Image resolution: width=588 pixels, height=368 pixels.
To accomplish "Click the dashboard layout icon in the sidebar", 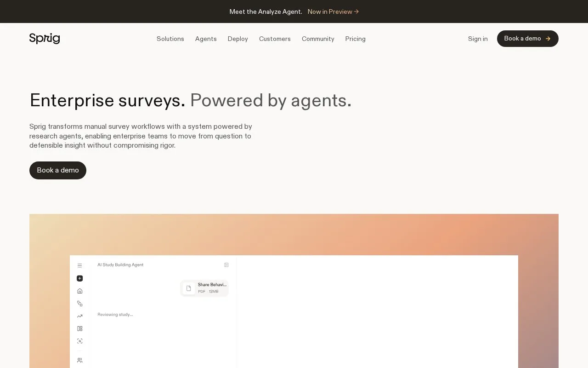I will coord(79,328).
